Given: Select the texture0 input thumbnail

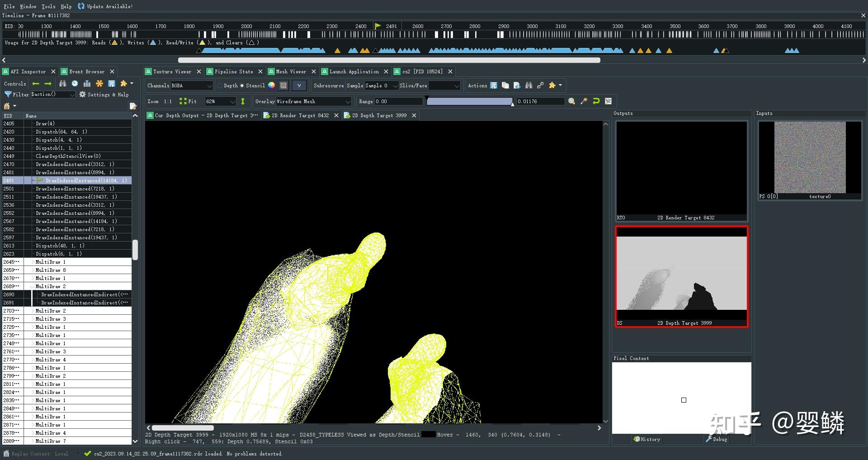Looking at the screenshot, I should point(810,161).
